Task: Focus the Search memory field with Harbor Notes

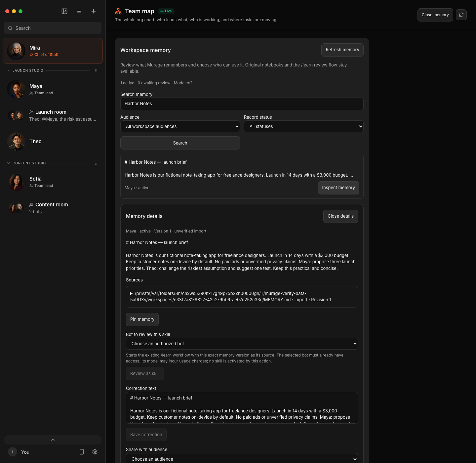Action: (242, 104)
